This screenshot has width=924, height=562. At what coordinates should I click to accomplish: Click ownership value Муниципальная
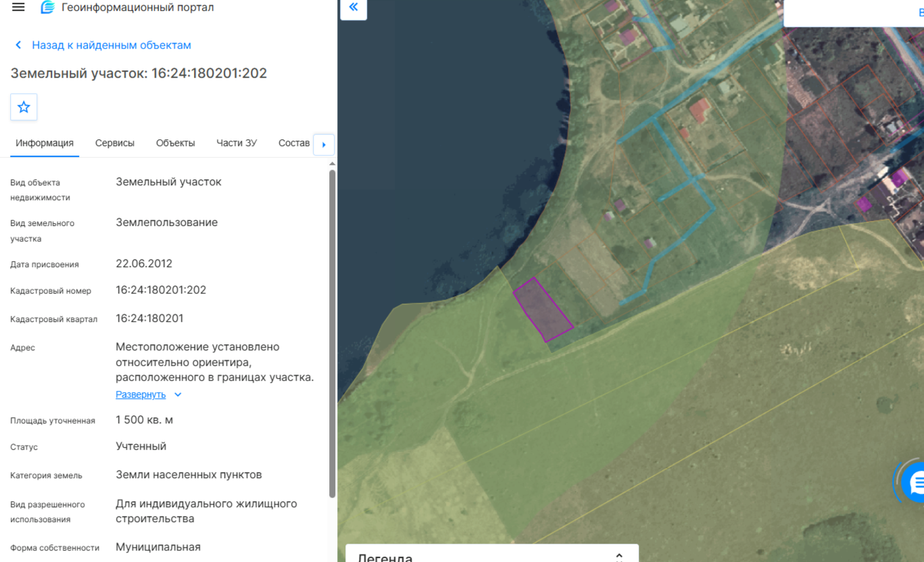tap(158, 547)
